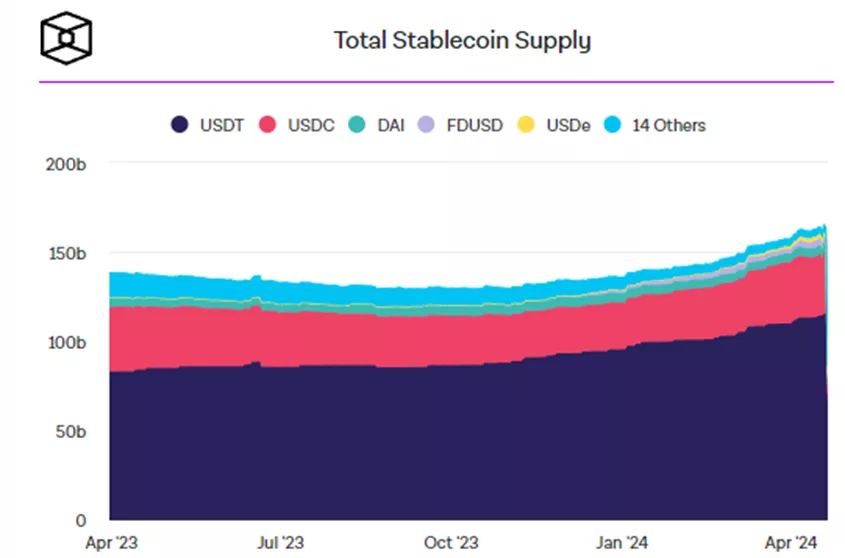This screenshot has width=845, height=558.
Task: Click the Jan '24 x-axis label
Action: [622, 542]
